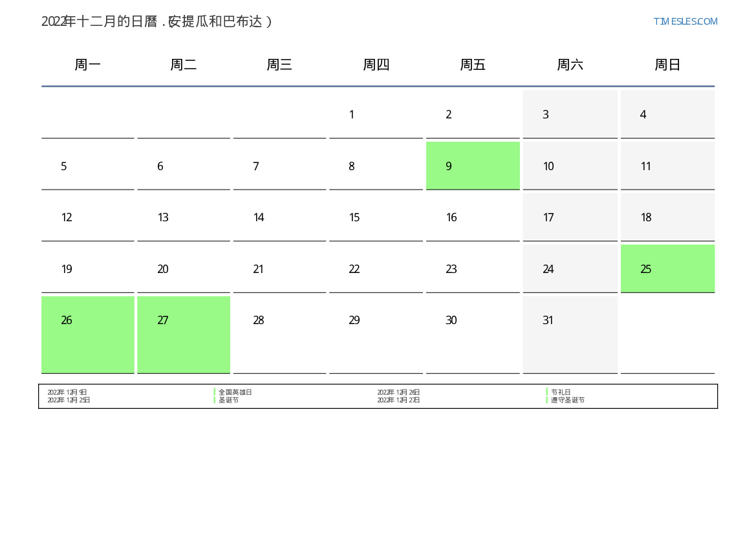
Task: Select the 周一 column header
Action: [x=87, y=65]
